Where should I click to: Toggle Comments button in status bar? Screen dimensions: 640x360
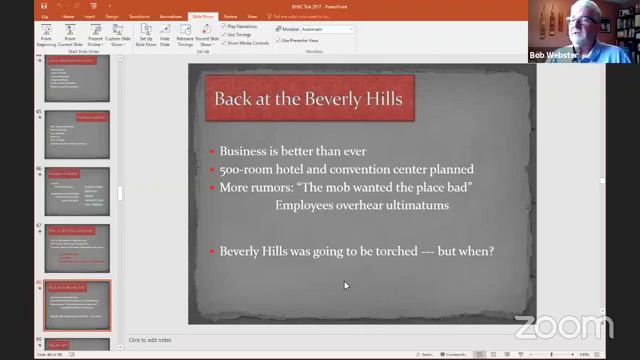(x=453, y=355)
